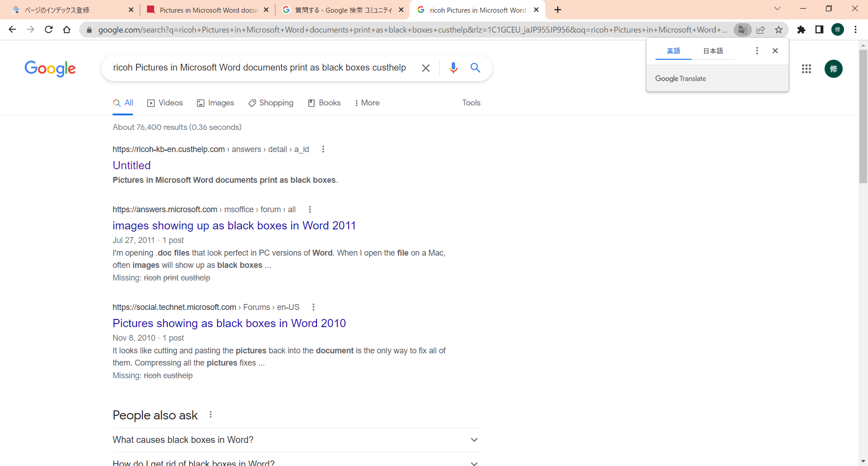Open the browser home page
Image resolution: width=868 pixels, height=466 pixels.
point(67,29)
